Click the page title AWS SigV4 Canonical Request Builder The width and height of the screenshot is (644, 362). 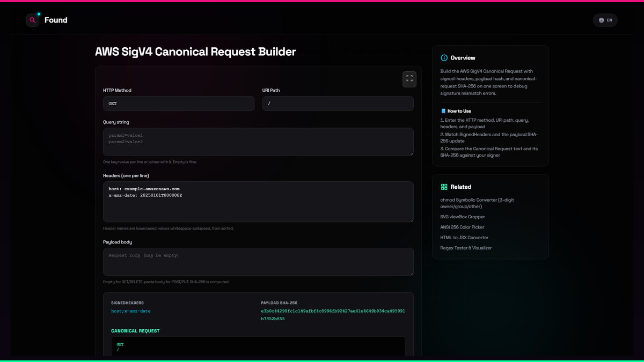pos(195,52)
